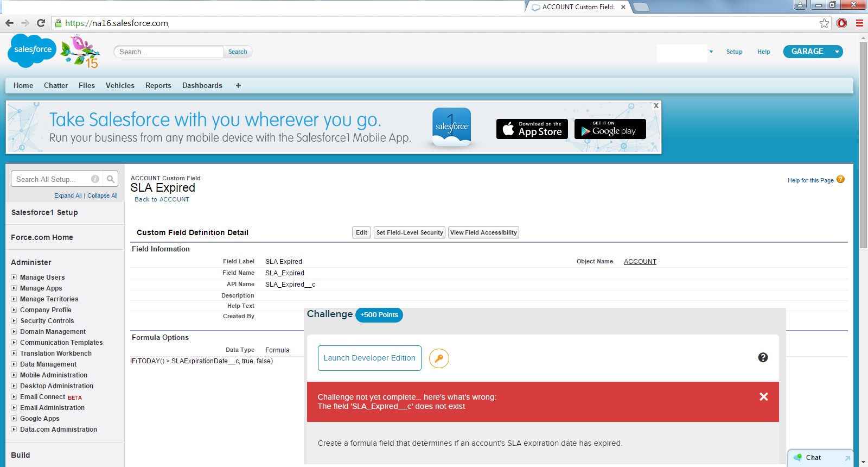Reload the page with the refresh icon

tap(41, 23)
